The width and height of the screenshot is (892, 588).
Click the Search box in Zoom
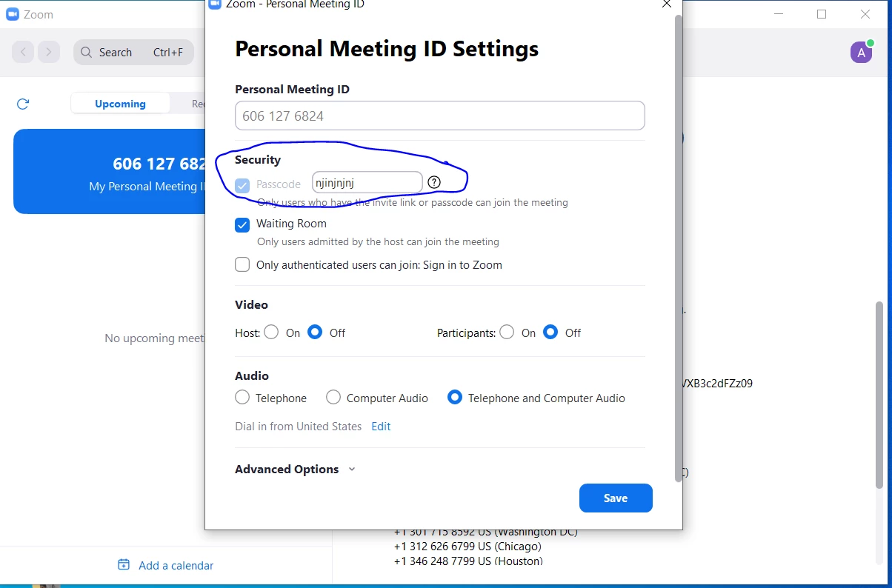[x=133, y=52]
